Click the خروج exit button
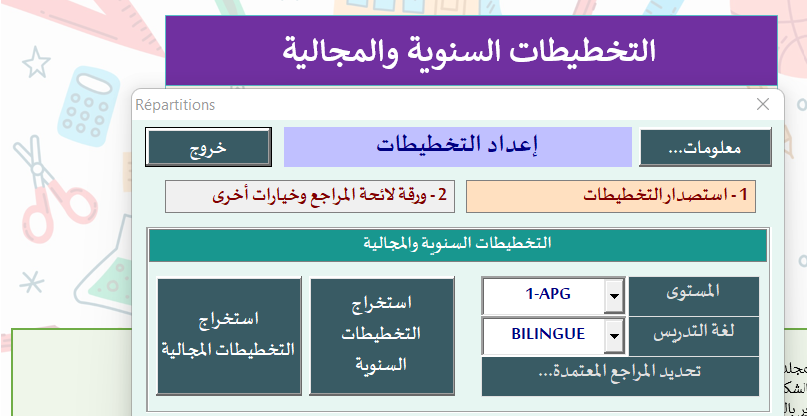The width and height of the screenshot is (807, 416). click(x=208, y=147)
